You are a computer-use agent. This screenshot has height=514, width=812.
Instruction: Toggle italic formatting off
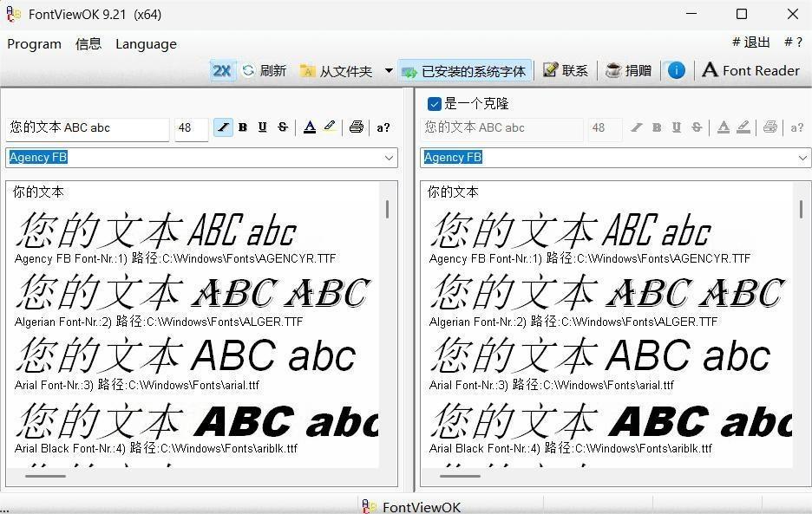coord(223,127)
